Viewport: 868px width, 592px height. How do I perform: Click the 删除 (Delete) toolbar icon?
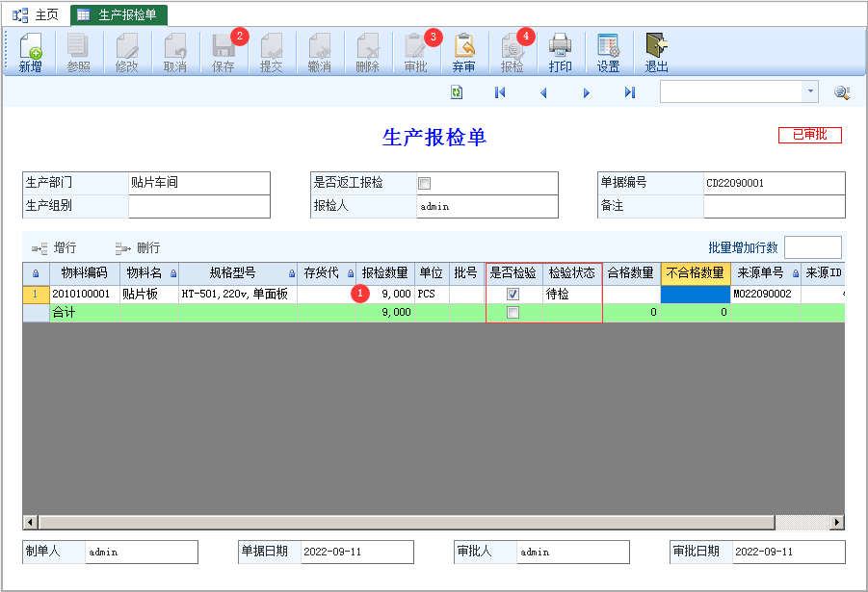click(x=368, y=53)
